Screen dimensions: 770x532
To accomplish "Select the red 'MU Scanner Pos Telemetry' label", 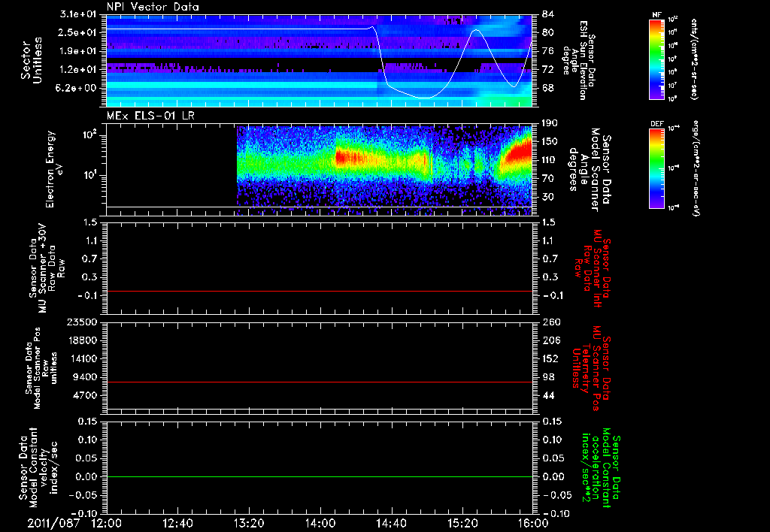I will point(591,368).
